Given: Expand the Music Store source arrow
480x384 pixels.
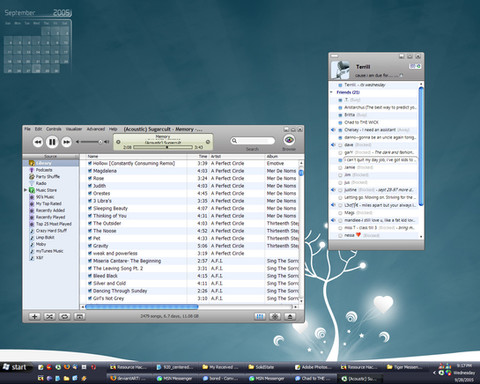Looking at the screenshot, I should pyautogui.click(x=25, y=190).
